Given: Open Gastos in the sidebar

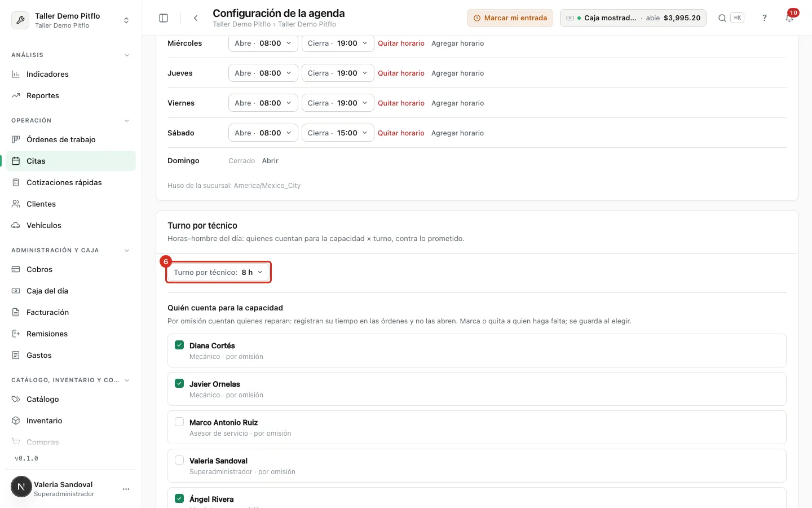Looking at the screenshot, I should coord(70,355).
